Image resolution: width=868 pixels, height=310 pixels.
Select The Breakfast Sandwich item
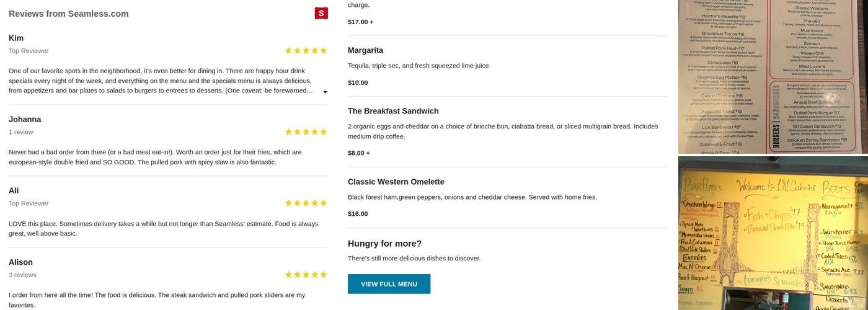click(x=393, y=111)
